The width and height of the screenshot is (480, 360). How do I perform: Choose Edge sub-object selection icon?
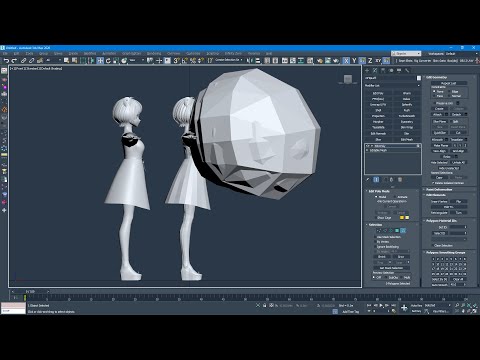(x=385, y=231)
